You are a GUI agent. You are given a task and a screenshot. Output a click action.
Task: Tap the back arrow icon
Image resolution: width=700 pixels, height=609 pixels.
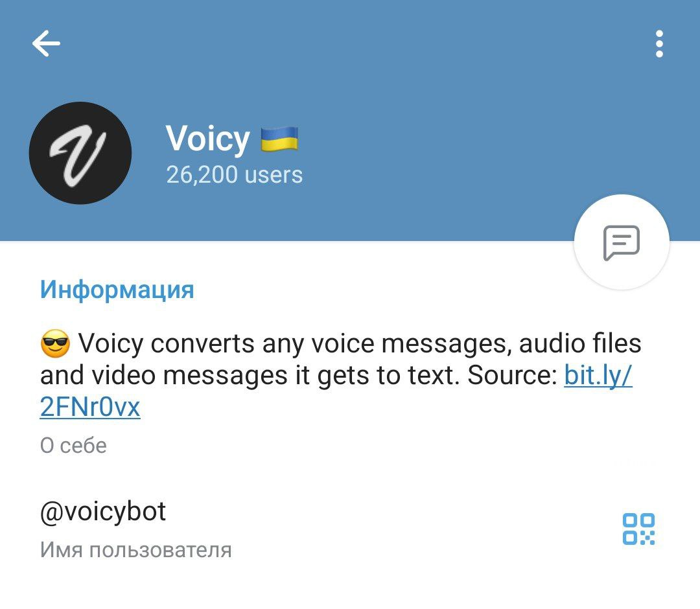tap(46, 43)
